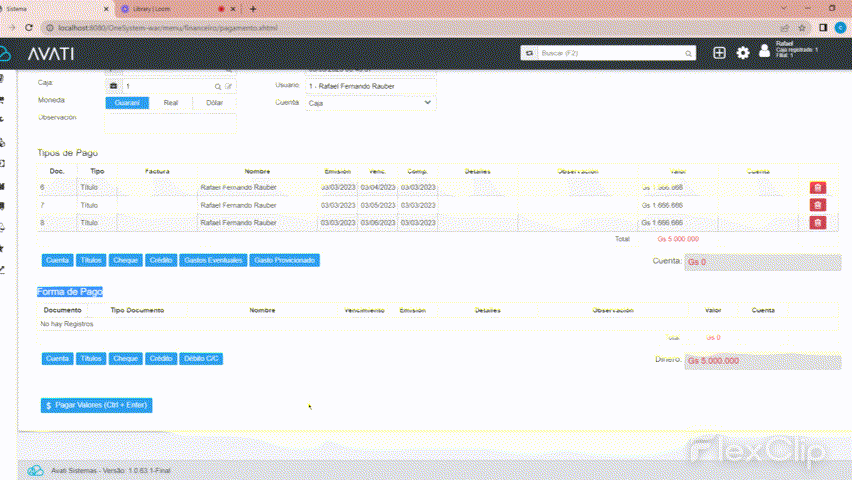View site info in the address bar
The height and width of the screenshot is (480, 852).
[49, 28]
